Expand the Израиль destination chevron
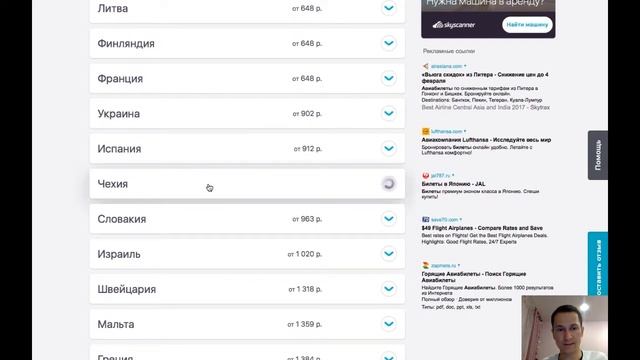The width and height of the screenshot is (640, 360). [x=389, y=253]
